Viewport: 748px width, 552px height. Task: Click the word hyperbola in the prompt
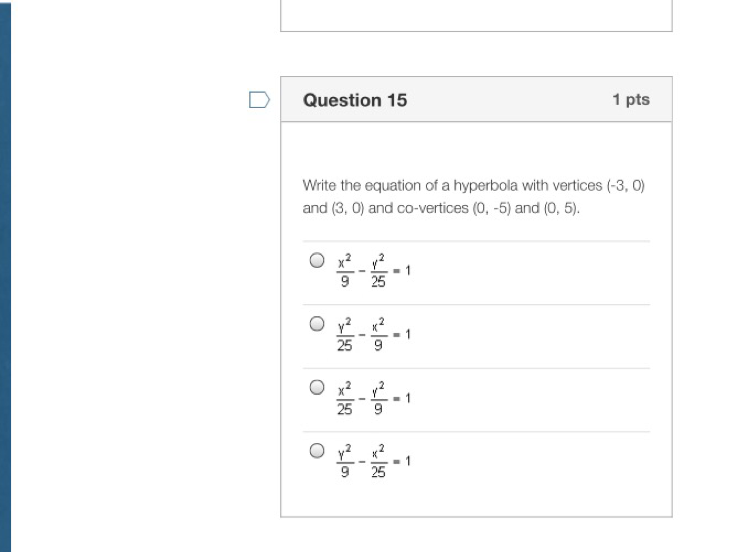[485, 186]
